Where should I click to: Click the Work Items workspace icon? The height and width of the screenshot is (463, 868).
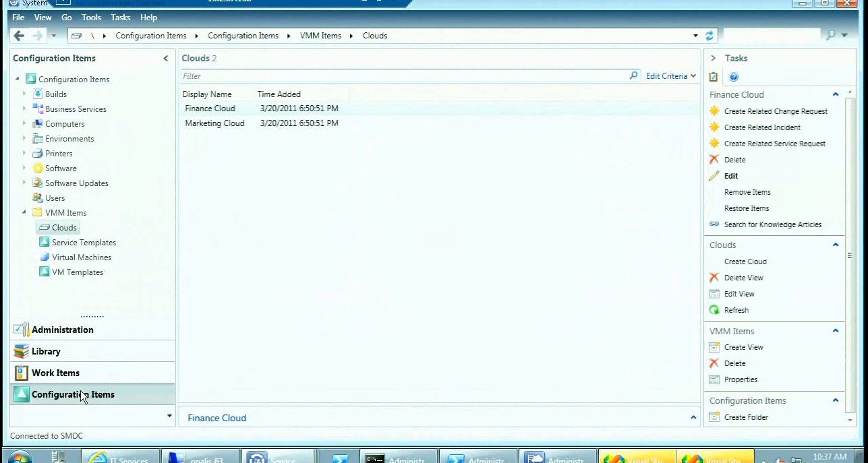[x=22, y=373]
